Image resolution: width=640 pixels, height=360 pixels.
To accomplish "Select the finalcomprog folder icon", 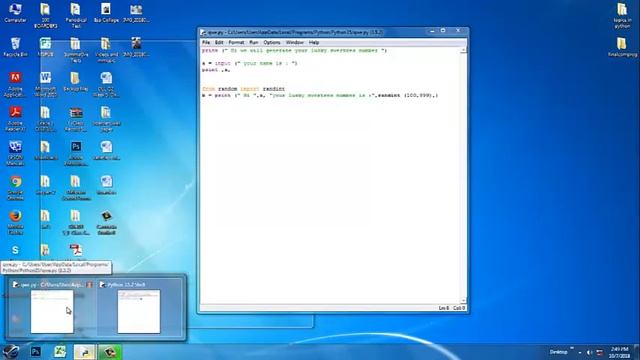I will click(622, 47).
